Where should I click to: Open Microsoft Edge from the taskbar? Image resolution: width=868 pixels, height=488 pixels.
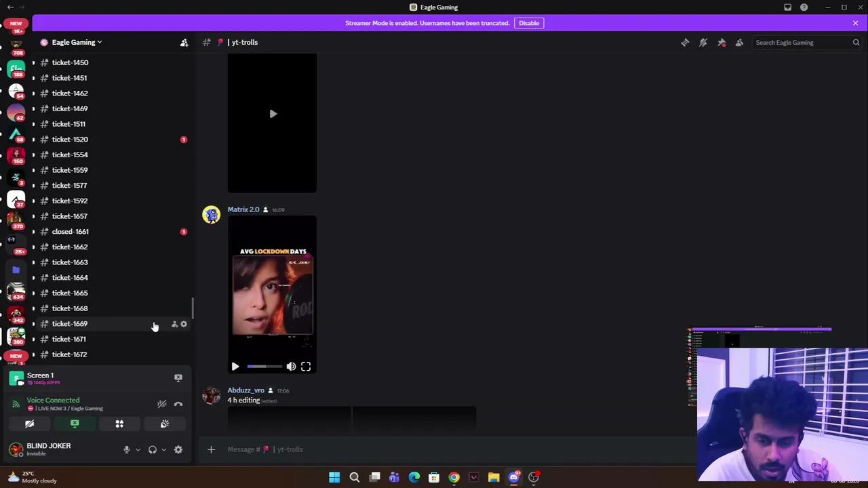[x=414, y=477]
